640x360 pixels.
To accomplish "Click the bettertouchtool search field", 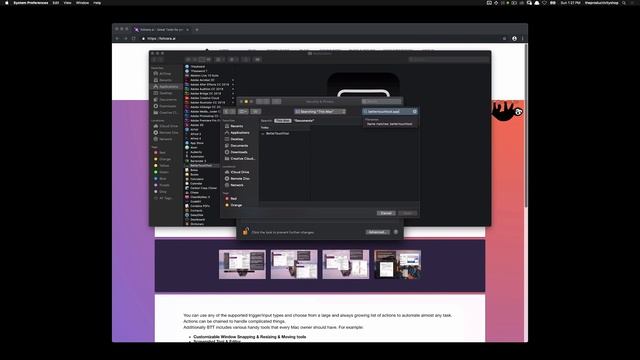I will point(390,111).
